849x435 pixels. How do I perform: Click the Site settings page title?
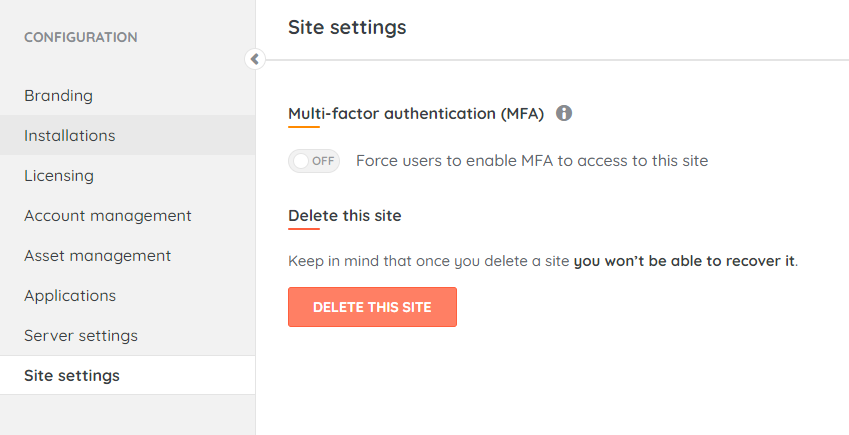(x=347, y=27)
